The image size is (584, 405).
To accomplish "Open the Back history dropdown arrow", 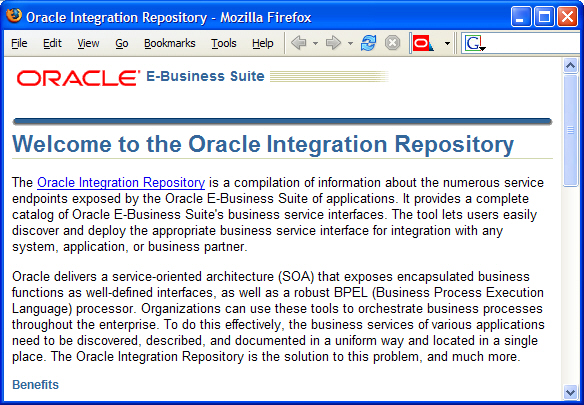I will tap(315, 44).
